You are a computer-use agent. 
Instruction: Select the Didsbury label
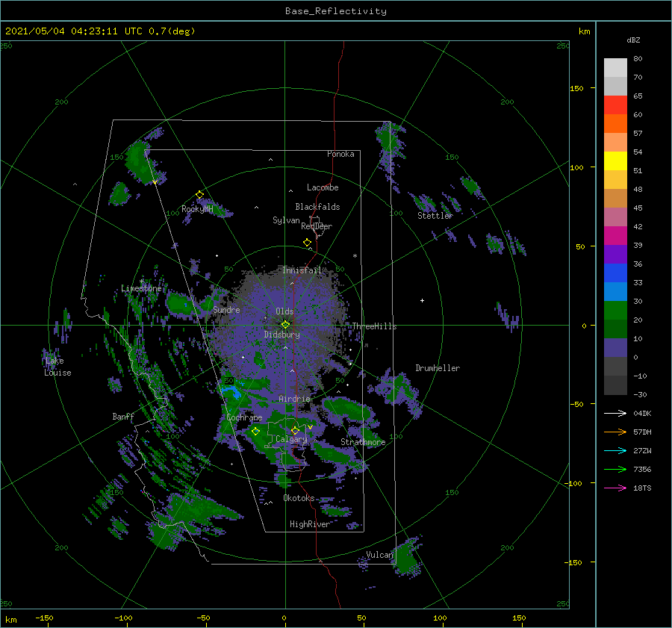tap(282, 335)
